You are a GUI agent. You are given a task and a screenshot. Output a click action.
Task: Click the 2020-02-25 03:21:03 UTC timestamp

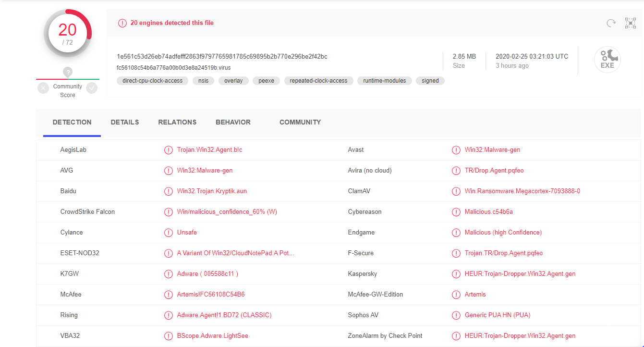coord(532,56)
